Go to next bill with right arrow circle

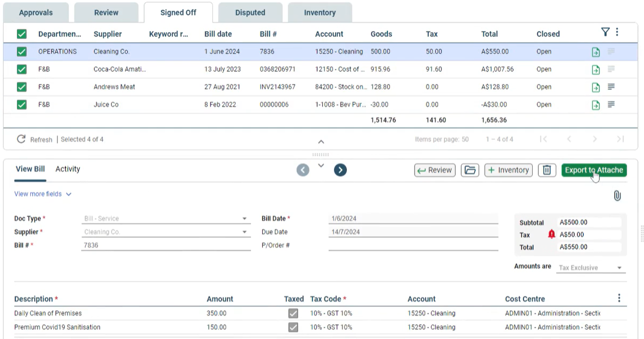[x=340, y=170]
